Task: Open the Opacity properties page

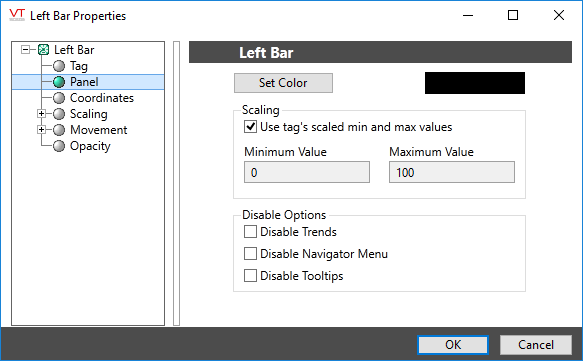Action: tap(90, 146)
